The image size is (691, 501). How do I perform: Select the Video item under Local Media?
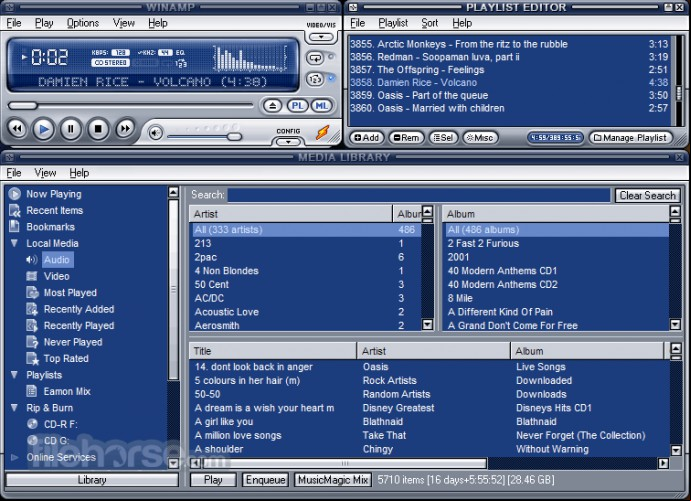(56, 276)
